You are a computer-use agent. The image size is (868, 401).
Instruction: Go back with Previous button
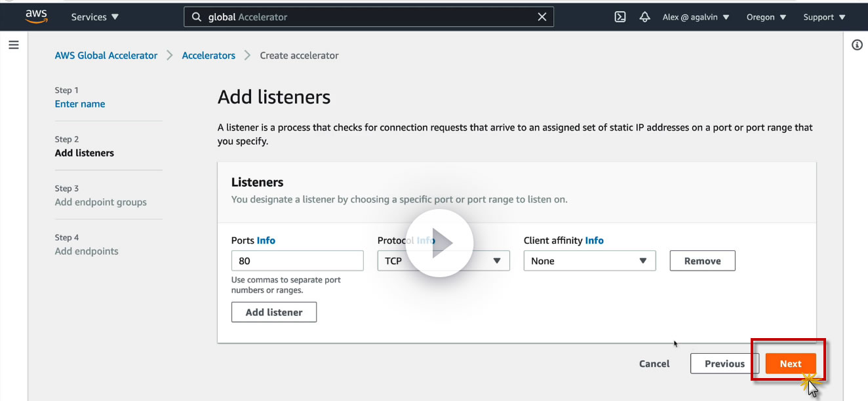pyautogui.click(x=724, y=364)
